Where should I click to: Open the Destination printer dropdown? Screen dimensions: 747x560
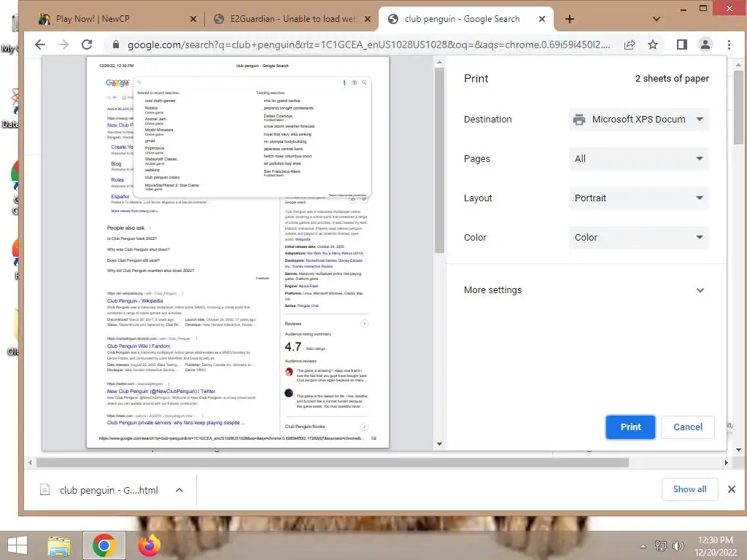[638, 120]
